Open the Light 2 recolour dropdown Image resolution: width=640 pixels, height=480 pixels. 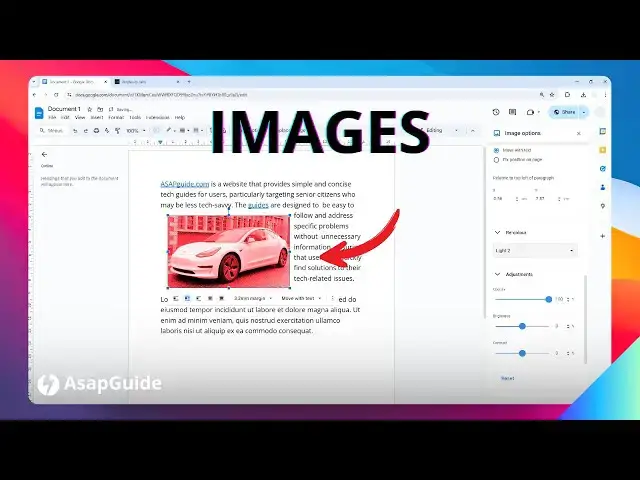pyautogui.click(x=535, y=250)
